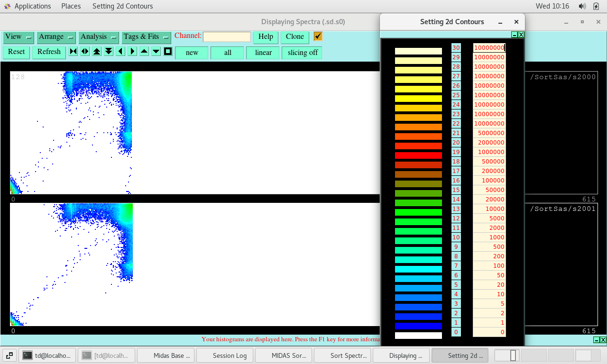
Task: Open the Applications menu
Action: pyautogui.click(x=32, y=6)
